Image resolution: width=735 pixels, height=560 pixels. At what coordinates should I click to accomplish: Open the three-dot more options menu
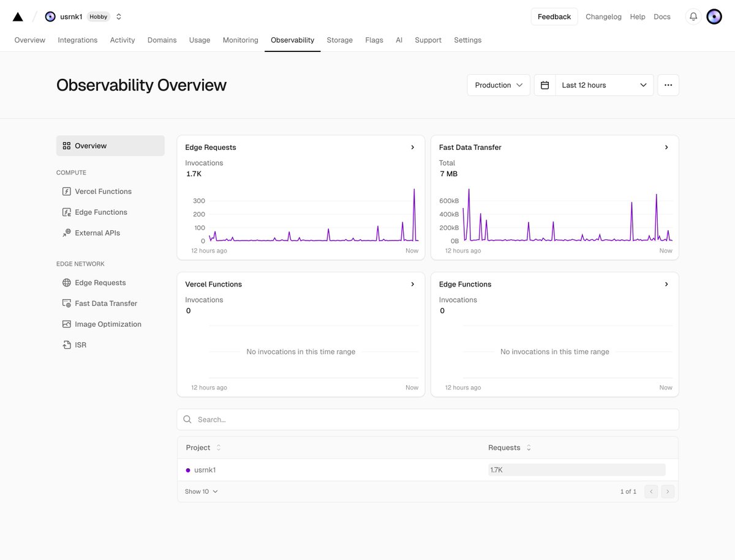point(668,85)
